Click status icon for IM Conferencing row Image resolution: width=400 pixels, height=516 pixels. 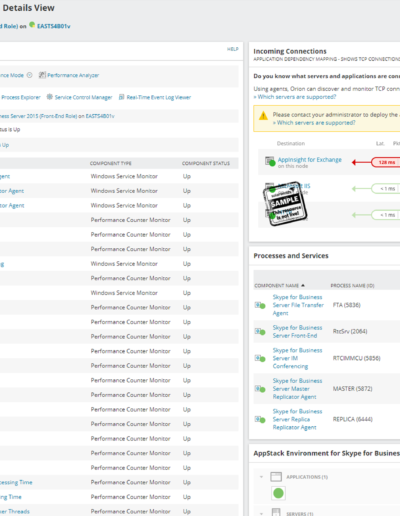(260, 358)
